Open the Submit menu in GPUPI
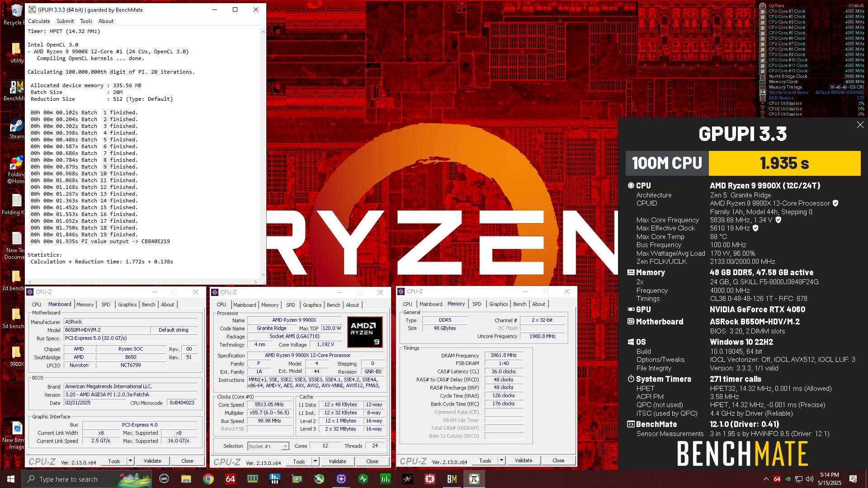This screenshot has height=488, width=868. [x=65, y=21]
